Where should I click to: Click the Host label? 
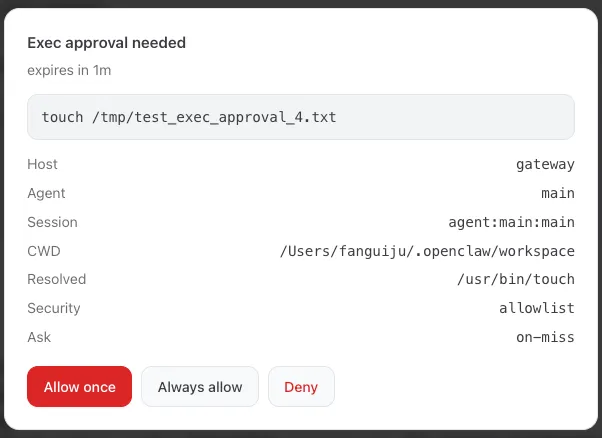[43, 164]
